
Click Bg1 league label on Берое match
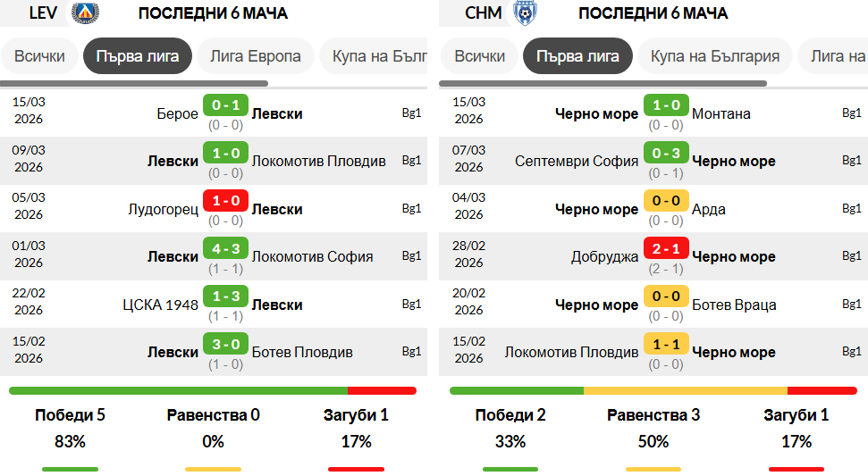coord(411,113)
